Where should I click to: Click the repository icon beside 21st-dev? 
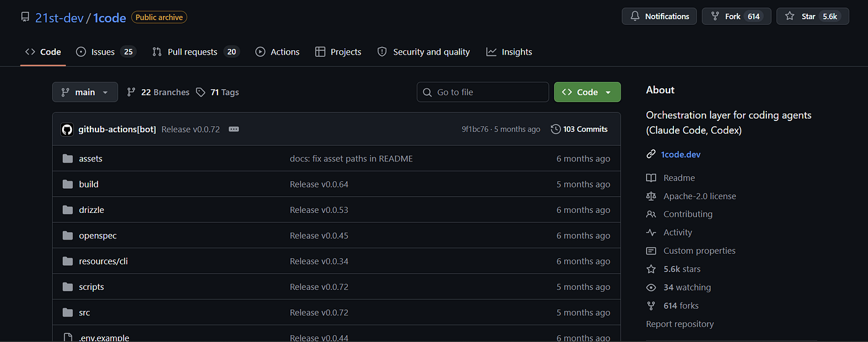(x=25, y=17)
